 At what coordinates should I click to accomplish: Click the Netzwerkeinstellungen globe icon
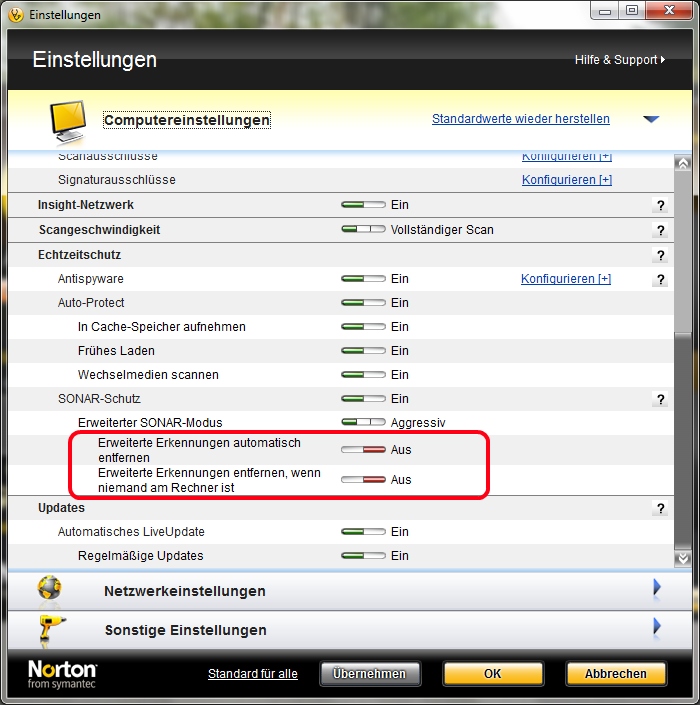(49, 588)
